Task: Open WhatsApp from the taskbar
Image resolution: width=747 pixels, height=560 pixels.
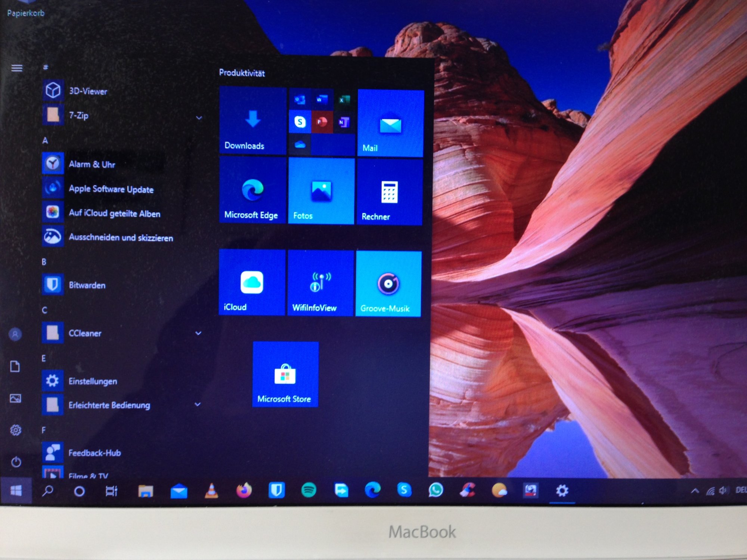Action: click(x=436, y=490)
